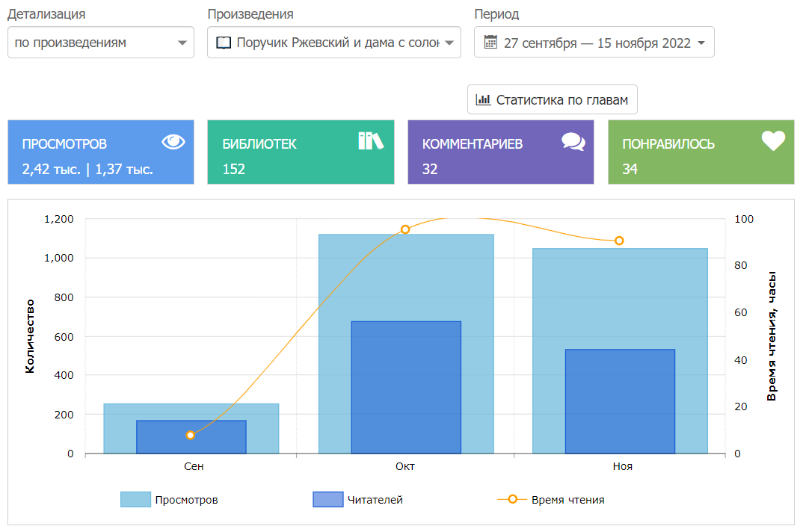This screenshot has height=532, width=800.
Task: Click the bar chart icon in Статистика button
Action: coord(484,99)
